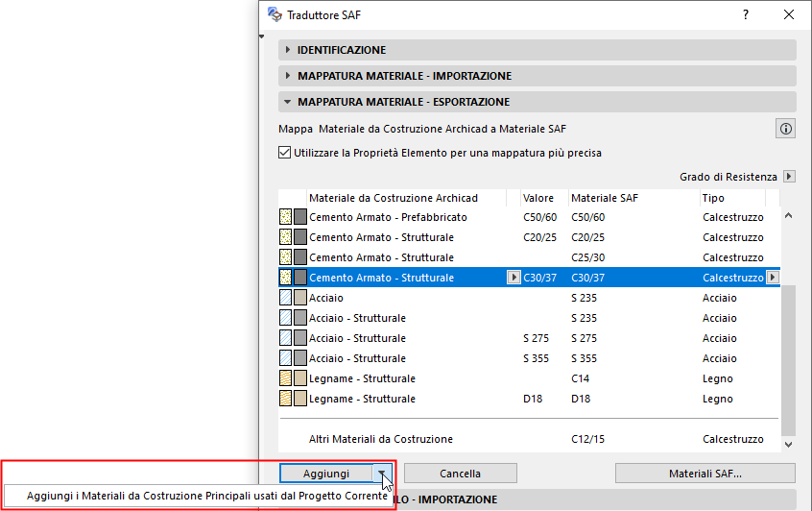This screenshot has height=511, width=812.
Task: Click tan color swatch of Legname D18 row
Action: (300, 399)
